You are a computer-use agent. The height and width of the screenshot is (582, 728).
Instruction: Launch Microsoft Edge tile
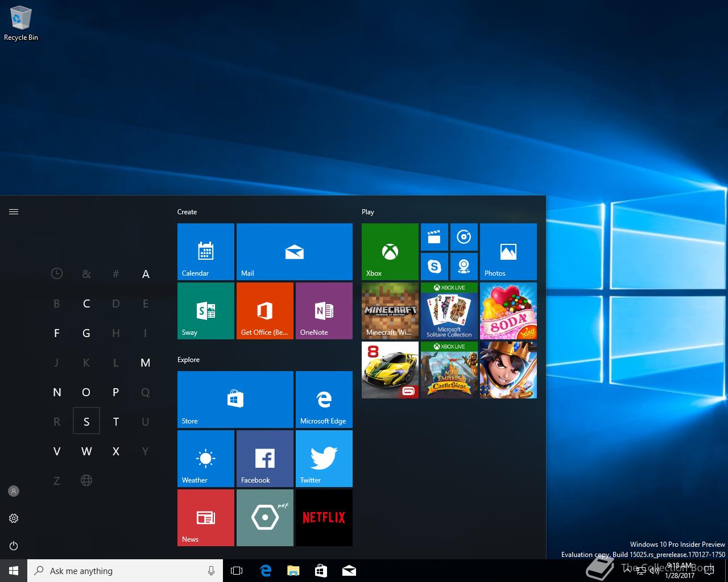[x=324, y=400]
